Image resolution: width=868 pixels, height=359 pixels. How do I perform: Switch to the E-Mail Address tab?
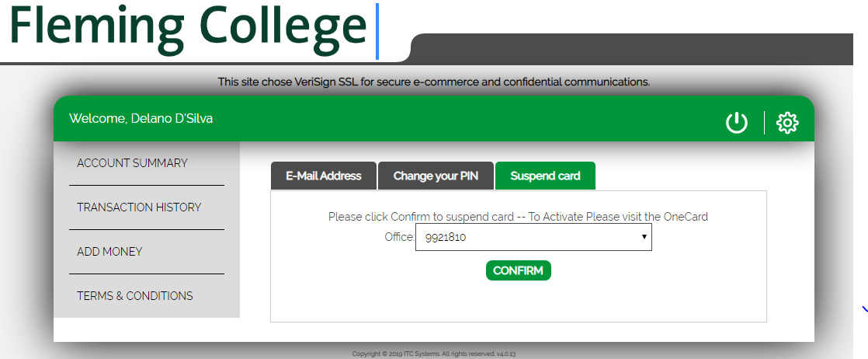[323, 176]
